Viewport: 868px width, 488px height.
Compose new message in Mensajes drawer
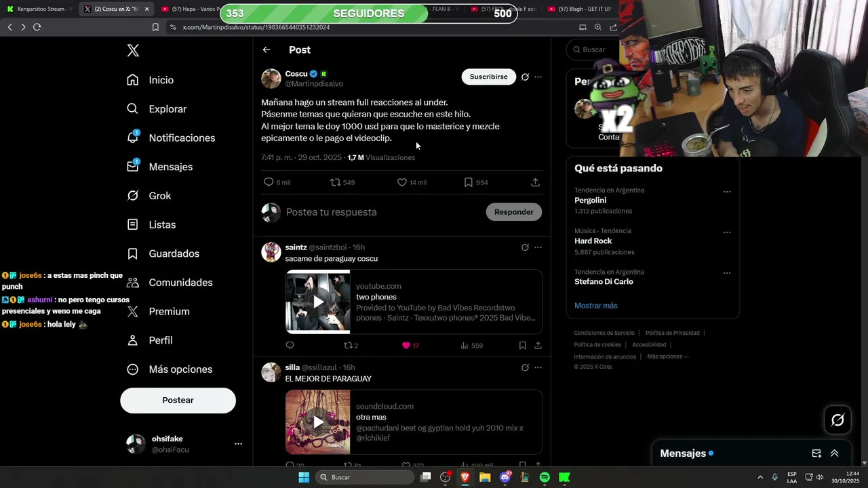(816, 453)
